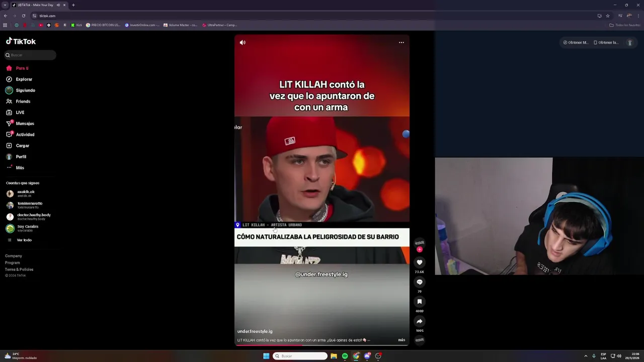The width and height of the screenshot is (644, 362).
Task: Click the taskbar Buscar search box
Action: (300, 356)
